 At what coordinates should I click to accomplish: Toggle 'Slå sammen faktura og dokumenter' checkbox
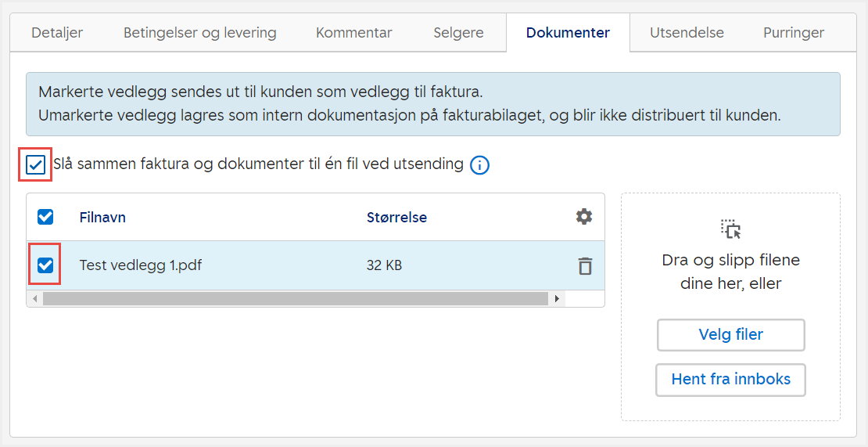point(36,165)
